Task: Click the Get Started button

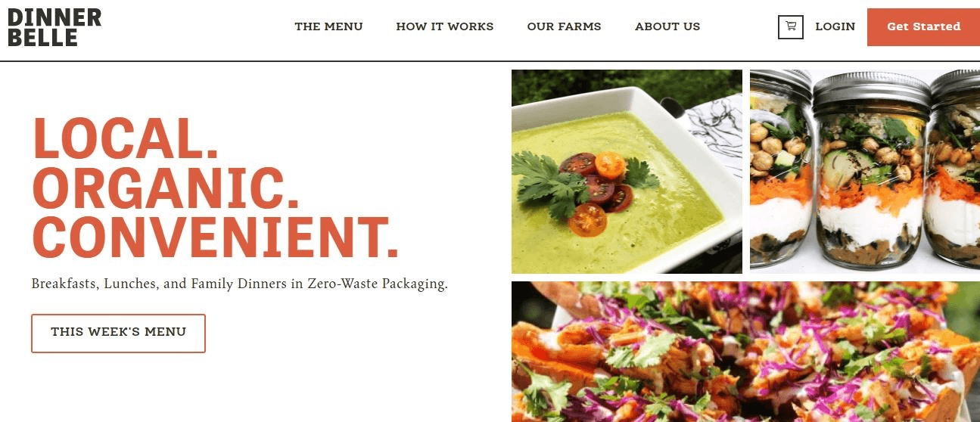Action: coord(923,27)
